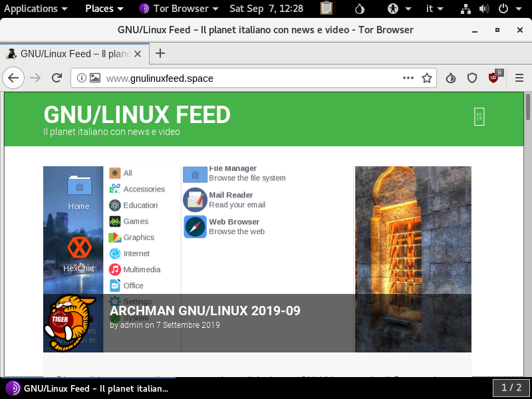
Task: Click the clock showing Sat Sep 7
Action: (x=267, y=9)
